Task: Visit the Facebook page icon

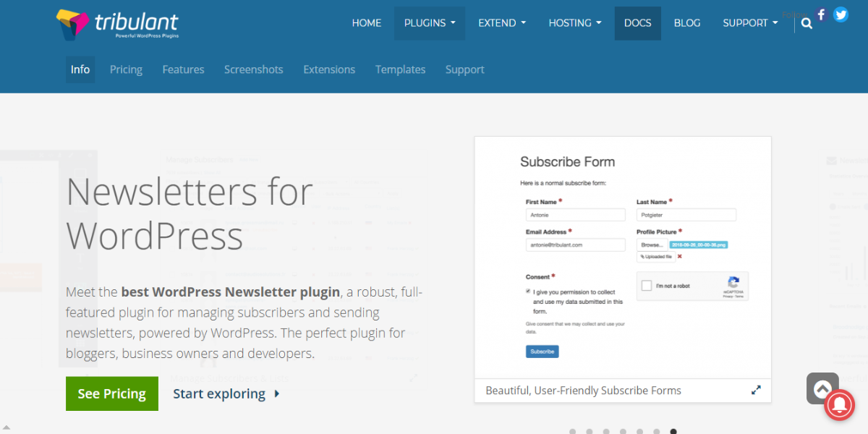Action: coord(821,14)
